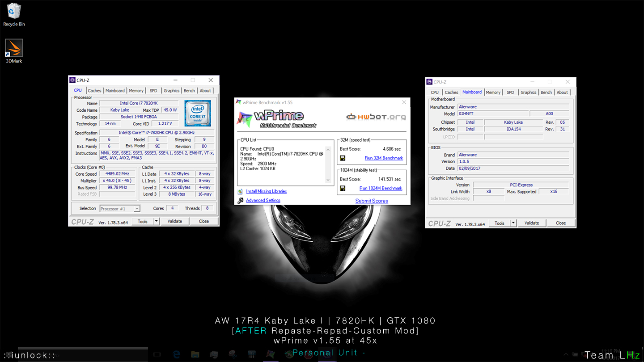The image size is (644, 362).
Task: Click the wPrime Multithreaded Benchmark logo
Action: (x=276, y=118)
